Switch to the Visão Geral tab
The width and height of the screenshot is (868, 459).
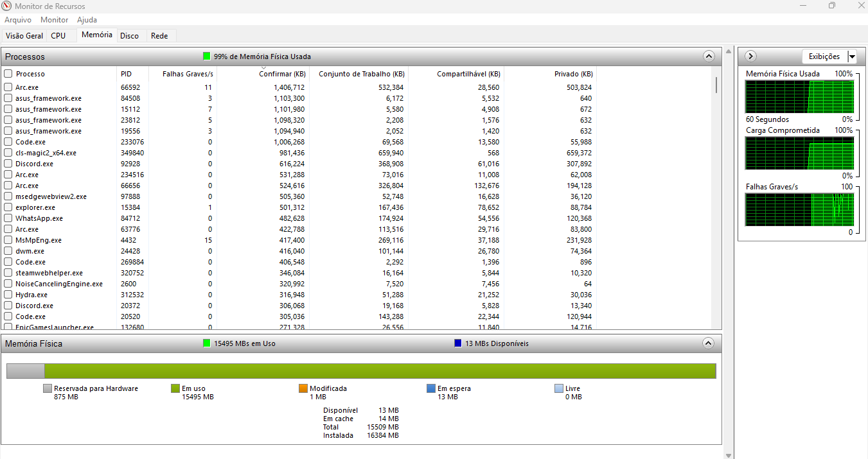(x=24, y=36)
